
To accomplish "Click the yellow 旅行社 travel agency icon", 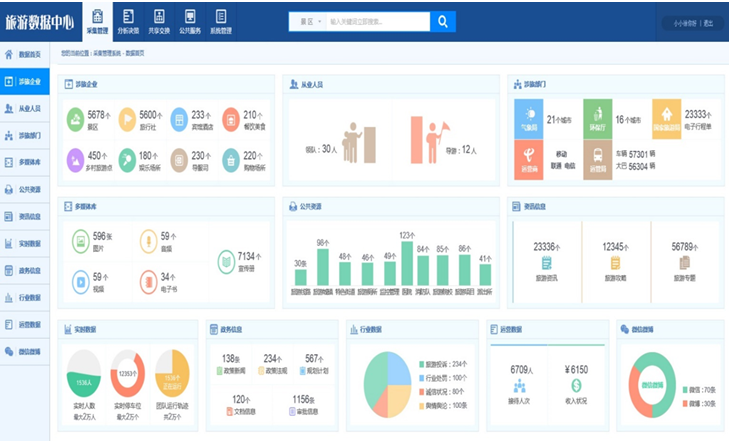I will (x=127, y=119).
